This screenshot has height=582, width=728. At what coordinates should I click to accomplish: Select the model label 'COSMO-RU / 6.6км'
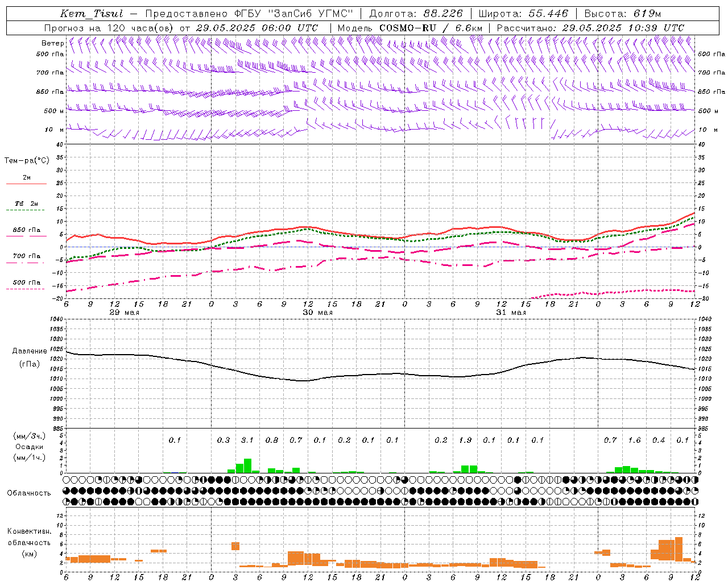[x=431, y=28]
